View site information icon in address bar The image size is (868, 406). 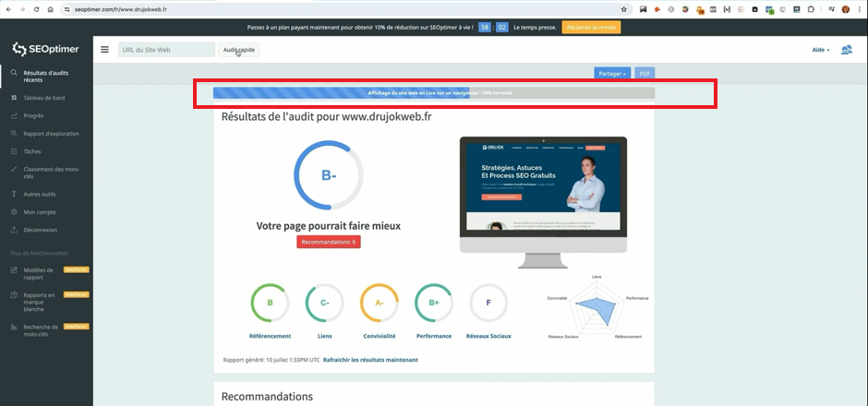tap(66, 9)
